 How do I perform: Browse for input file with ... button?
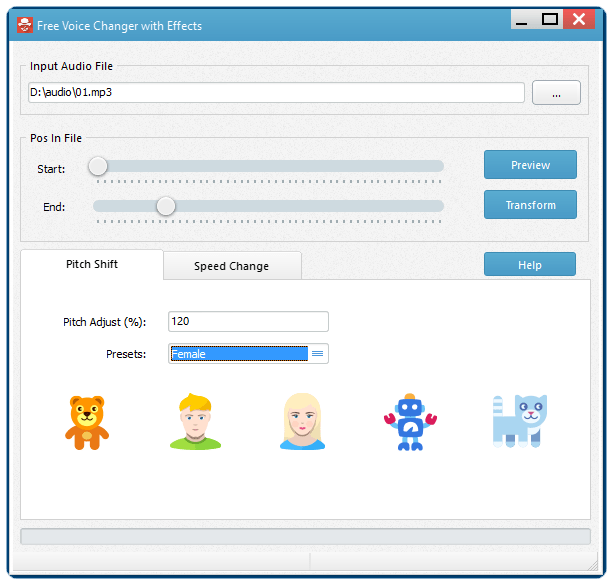tap(556, 93)
